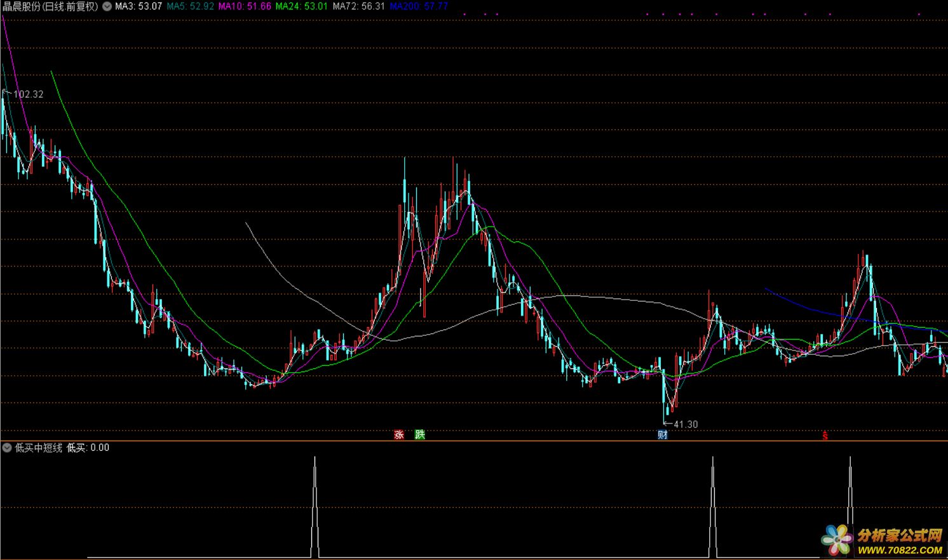Screen dimensions: 948x560
Task: Click the red 涨 event marker
Action: pos(399,435)
